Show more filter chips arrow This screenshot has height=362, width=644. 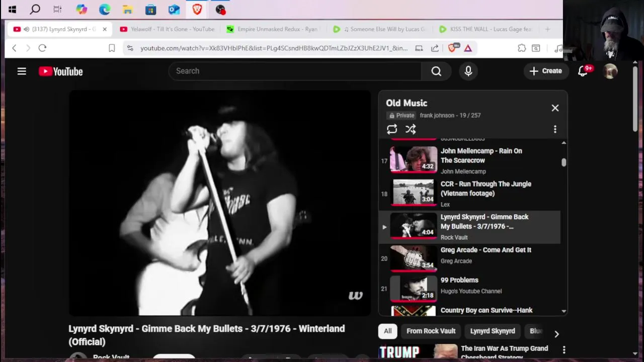[556, 334]
